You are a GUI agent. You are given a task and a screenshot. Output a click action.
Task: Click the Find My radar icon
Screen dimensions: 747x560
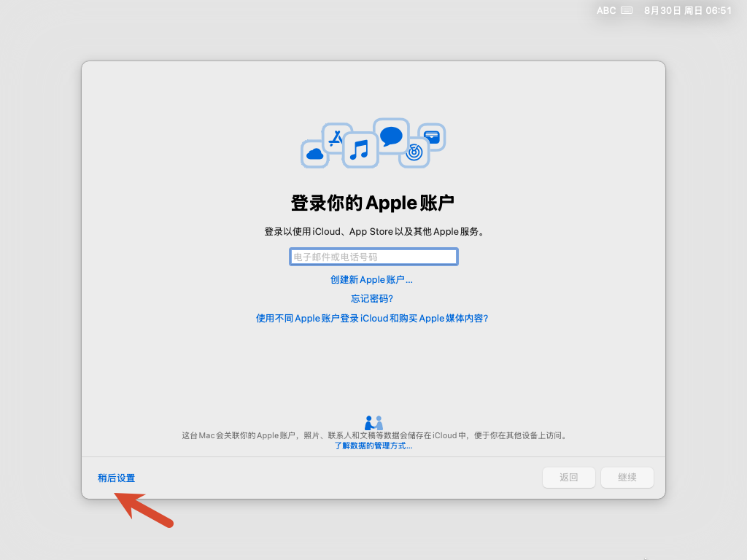414,152
